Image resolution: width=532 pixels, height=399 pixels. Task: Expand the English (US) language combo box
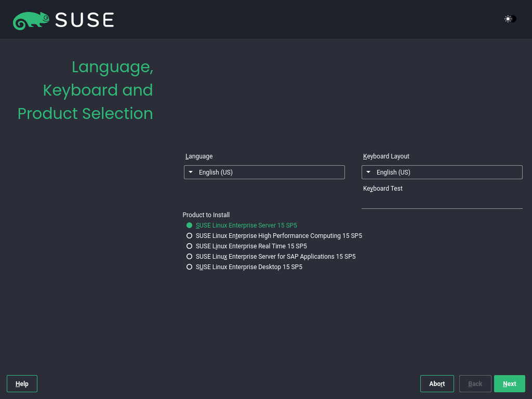click(264, 172)
